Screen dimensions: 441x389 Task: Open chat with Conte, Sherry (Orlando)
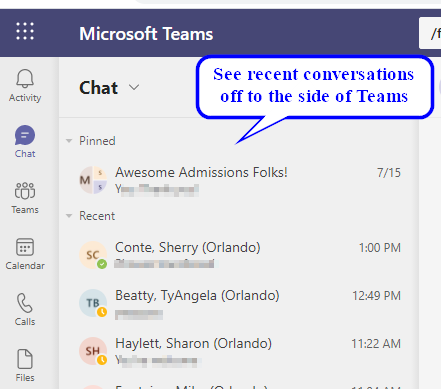click(x=239, y=255)
